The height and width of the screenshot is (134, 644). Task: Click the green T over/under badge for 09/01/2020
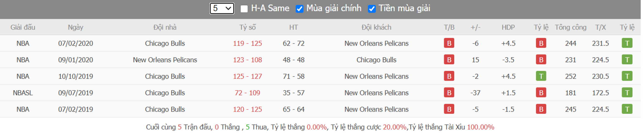[x=627, y=60]
